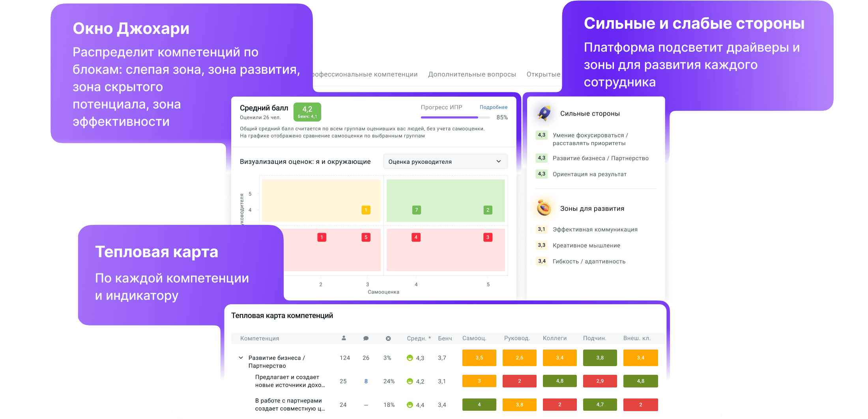This screenshot has width=868, height=419.
Task: Click the Самооц. column header
Action: coord(474,339)
